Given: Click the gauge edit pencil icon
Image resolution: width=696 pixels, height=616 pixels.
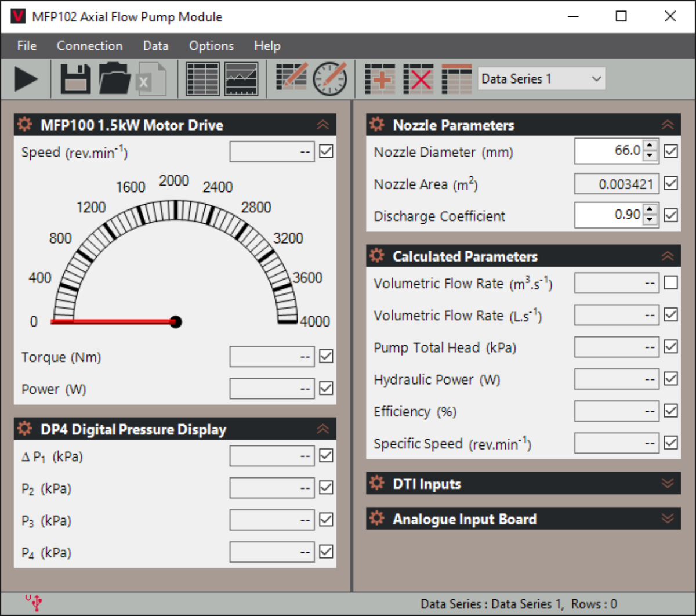Looking at the screenshot, I should (330, 78).
